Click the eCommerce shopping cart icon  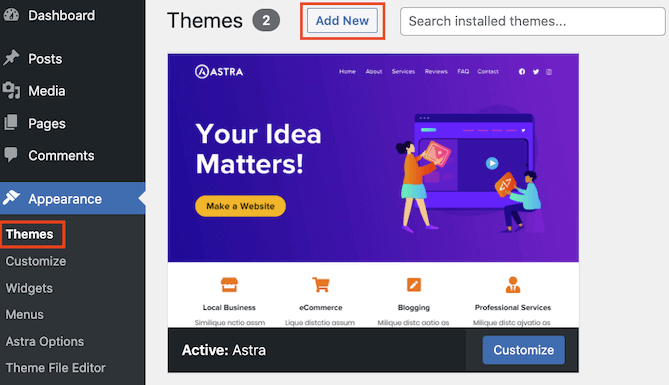click(x=321, y=284)
